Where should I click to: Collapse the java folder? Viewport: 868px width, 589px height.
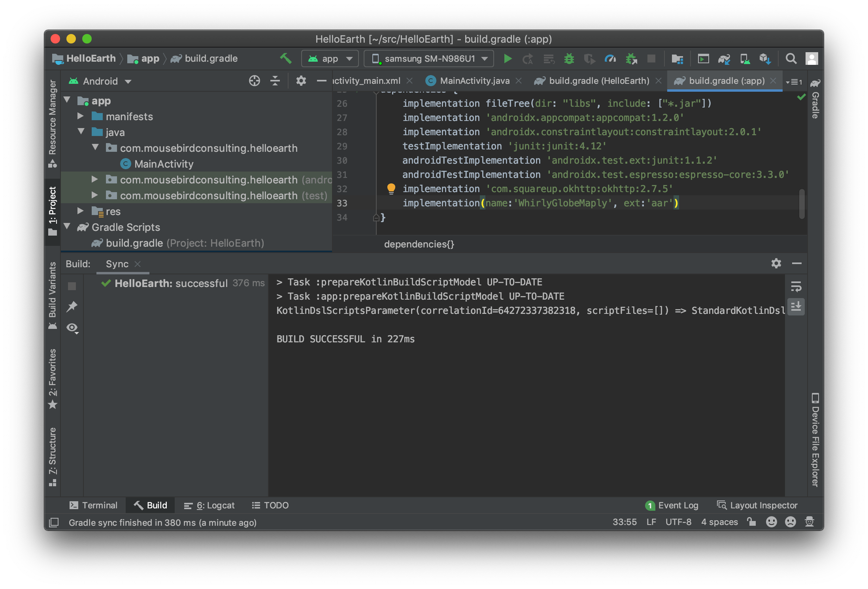click(x=81, y=132)
